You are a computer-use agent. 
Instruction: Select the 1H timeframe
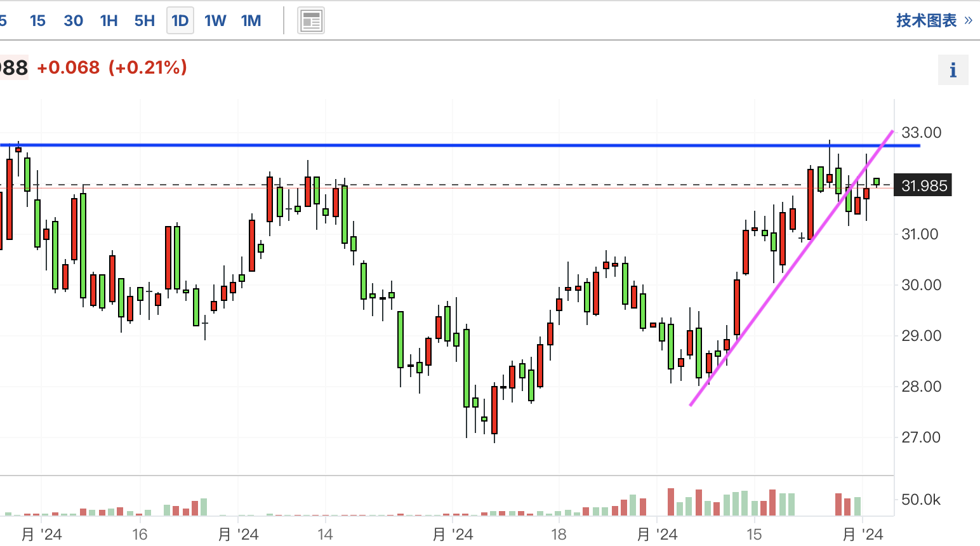[x=109, y=21]
